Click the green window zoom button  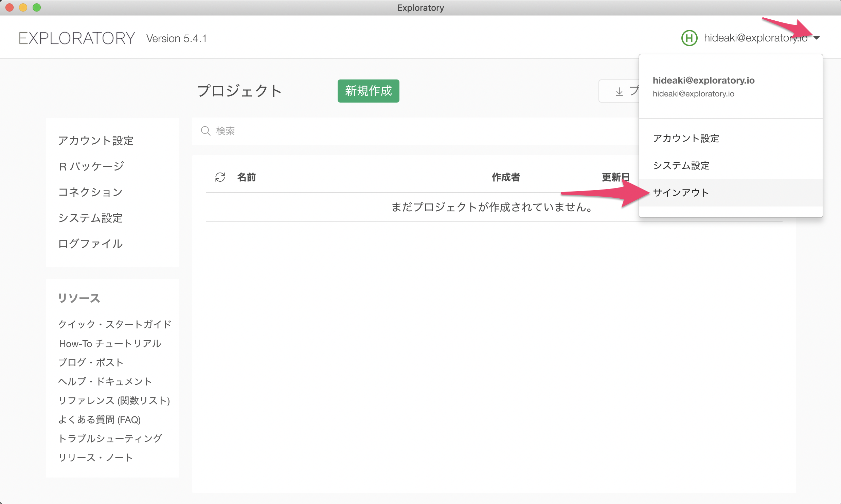tap(37, 7)
